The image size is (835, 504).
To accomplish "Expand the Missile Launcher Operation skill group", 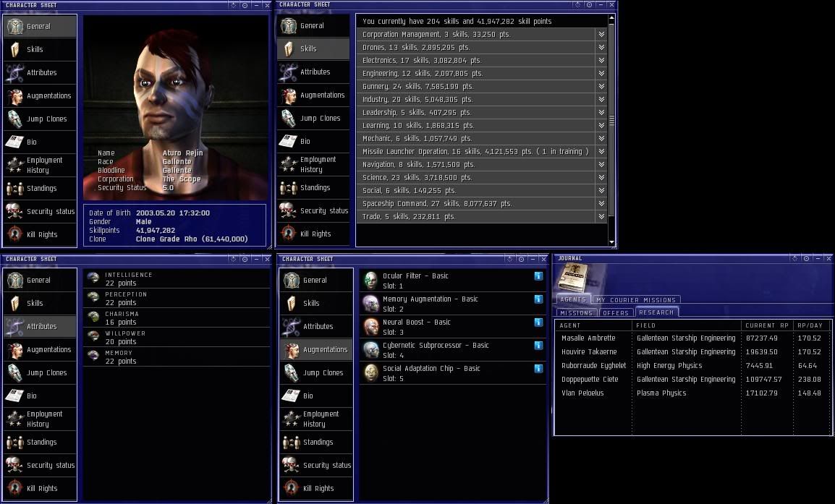I will coord(601,152).
